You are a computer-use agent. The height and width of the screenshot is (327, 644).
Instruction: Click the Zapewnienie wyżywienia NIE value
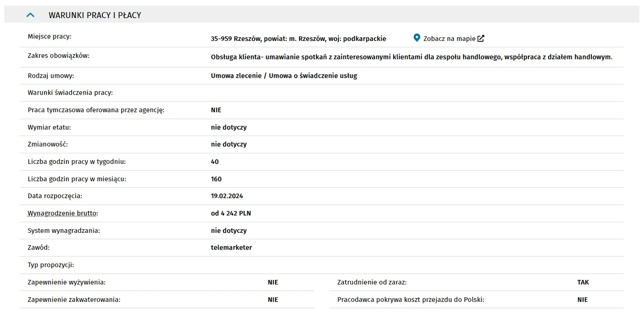(x=273, y=282)
